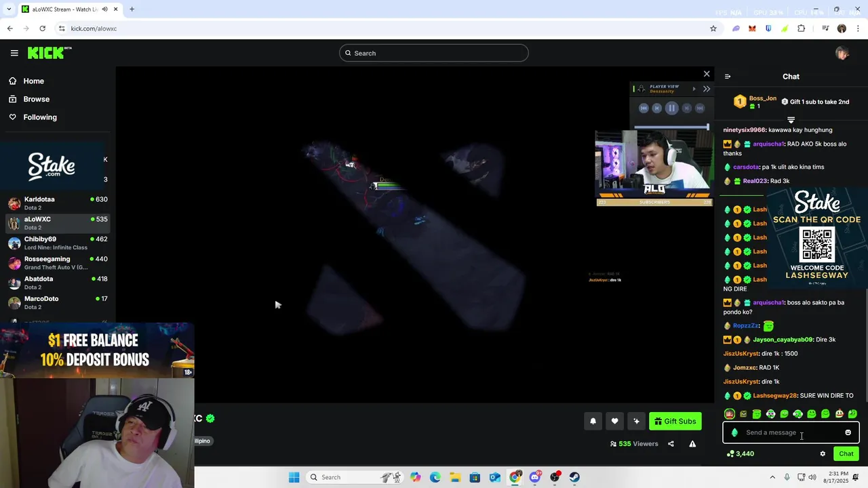Show hidden system tray icons
868x488 pixels.
click(x=772, y=477)
